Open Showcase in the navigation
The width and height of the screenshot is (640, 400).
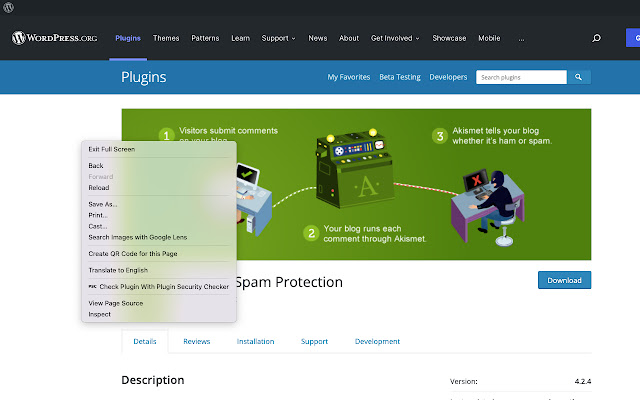pyautogui.click(x=449, y=38)
